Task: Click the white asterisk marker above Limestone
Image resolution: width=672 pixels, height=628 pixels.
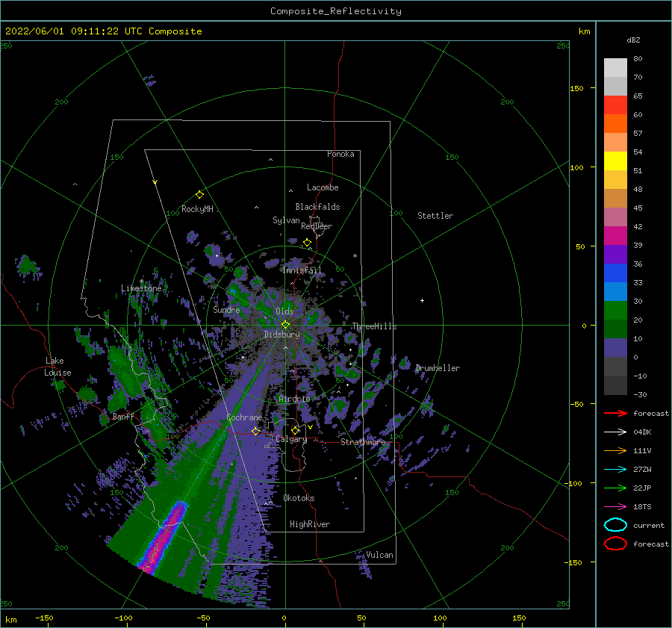Action: 141,282
